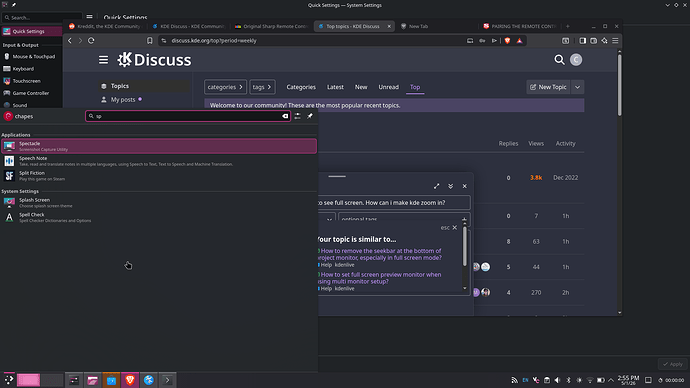
Task: Open the Brave Wallet icon
Action: coord(594,40)
